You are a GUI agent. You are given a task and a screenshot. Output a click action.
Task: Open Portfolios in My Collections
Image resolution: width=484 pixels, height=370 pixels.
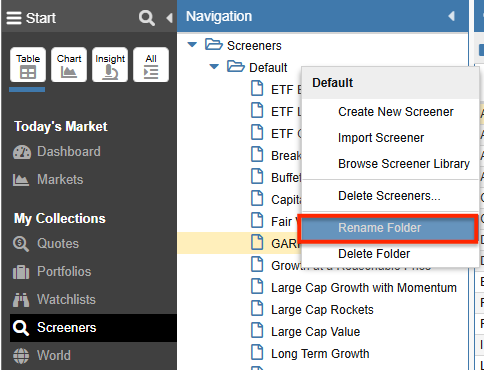click(x=52, y=272)
